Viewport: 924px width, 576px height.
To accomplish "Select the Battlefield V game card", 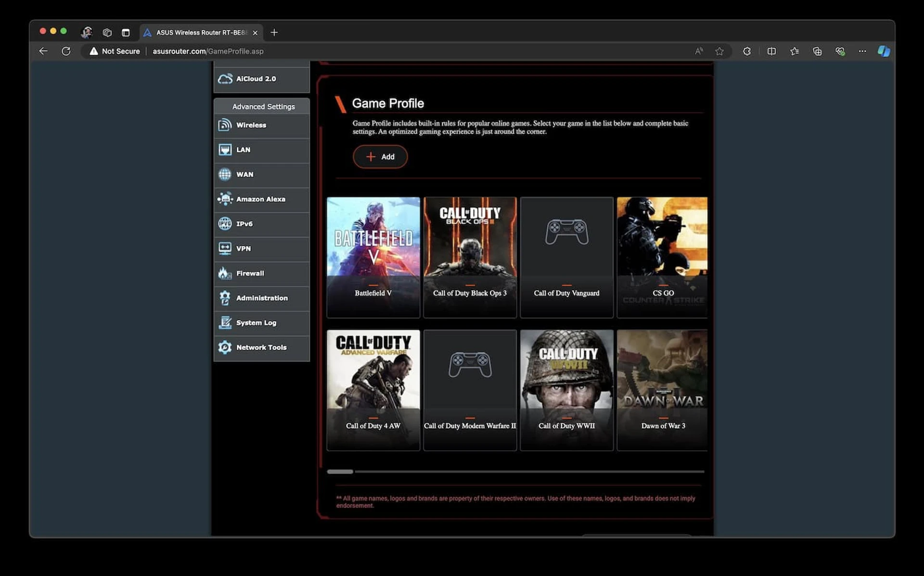I will pyautogui.click(x=373, y=257).
